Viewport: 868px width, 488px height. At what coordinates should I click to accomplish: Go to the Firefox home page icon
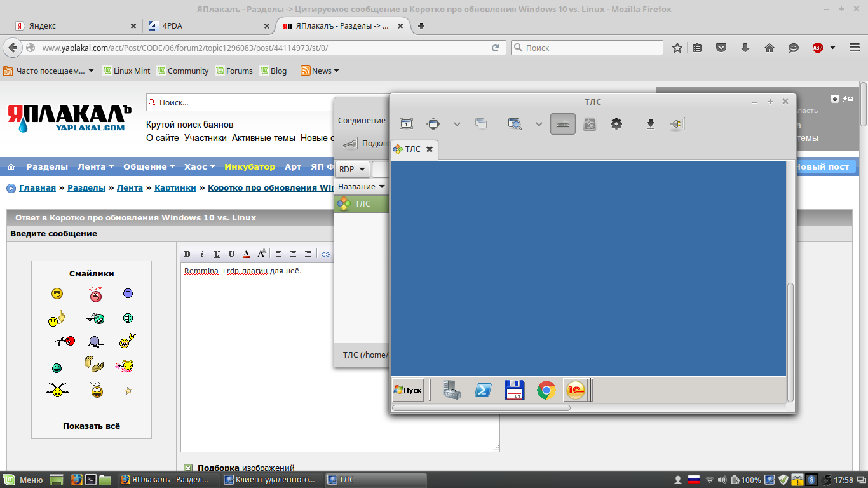pyautogui.click(x=770, y=48)
